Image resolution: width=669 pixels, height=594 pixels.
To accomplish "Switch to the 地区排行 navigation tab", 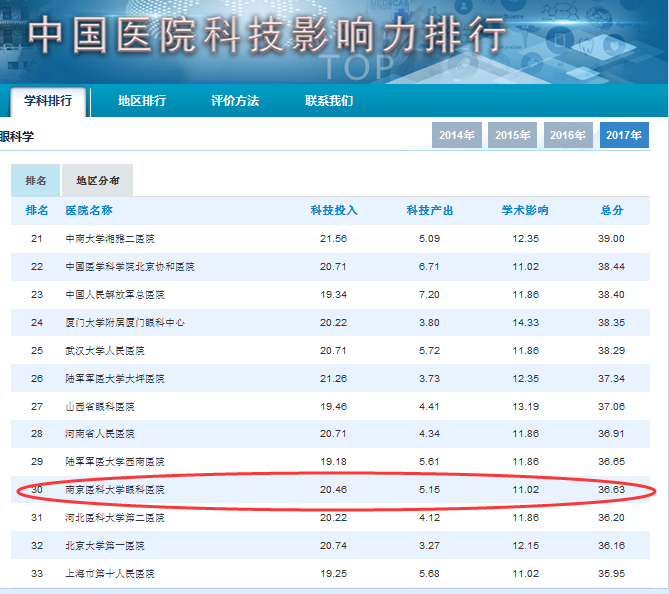I will click(x=142, y=101).
